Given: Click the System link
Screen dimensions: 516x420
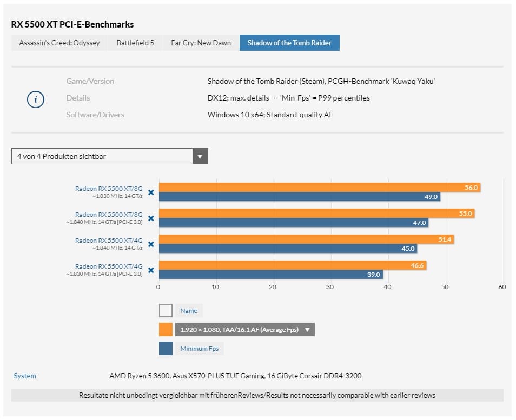Looking at the screenshot, I should pos(25,376).
